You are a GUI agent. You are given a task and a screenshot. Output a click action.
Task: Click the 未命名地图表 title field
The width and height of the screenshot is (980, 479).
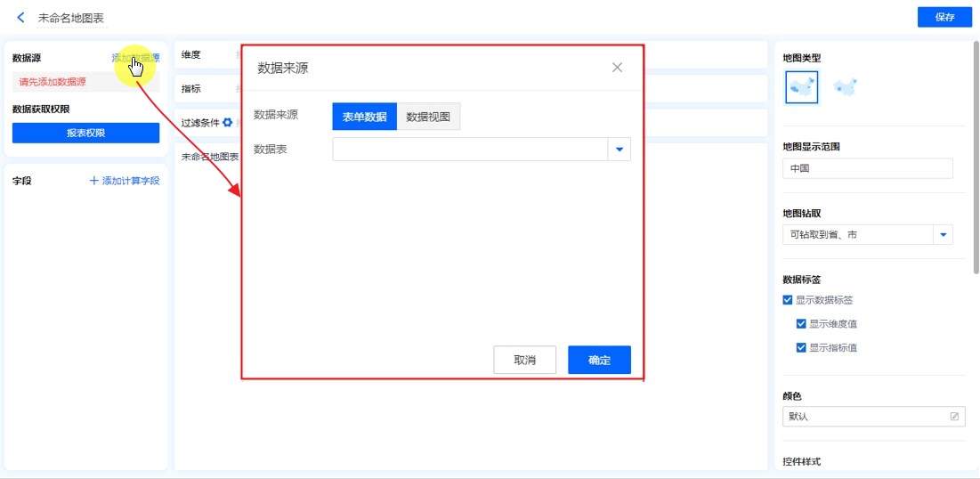coord(71,18)
